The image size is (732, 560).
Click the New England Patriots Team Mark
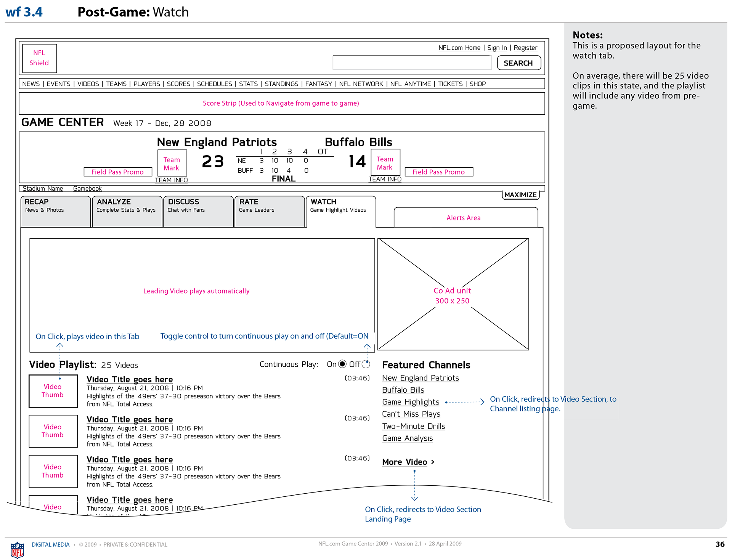click(x=172, y=163)
